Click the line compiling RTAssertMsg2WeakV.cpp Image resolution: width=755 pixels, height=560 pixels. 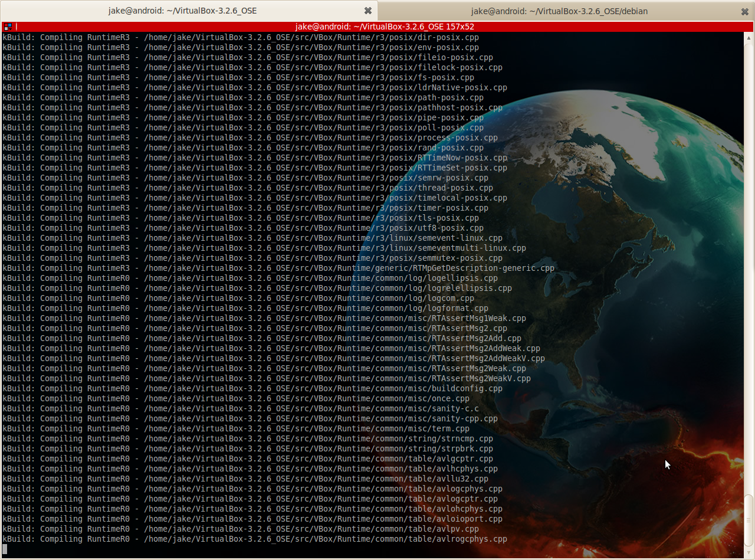(267, 378)
